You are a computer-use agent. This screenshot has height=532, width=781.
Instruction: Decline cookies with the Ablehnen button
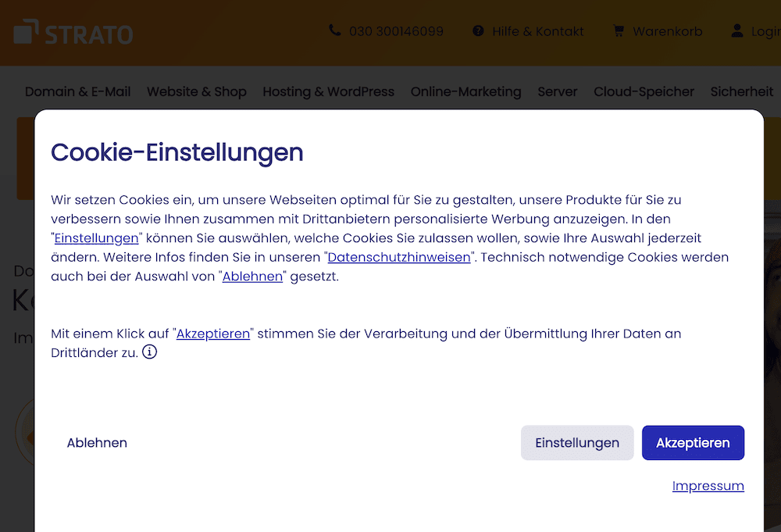click(x=97, y=443)
